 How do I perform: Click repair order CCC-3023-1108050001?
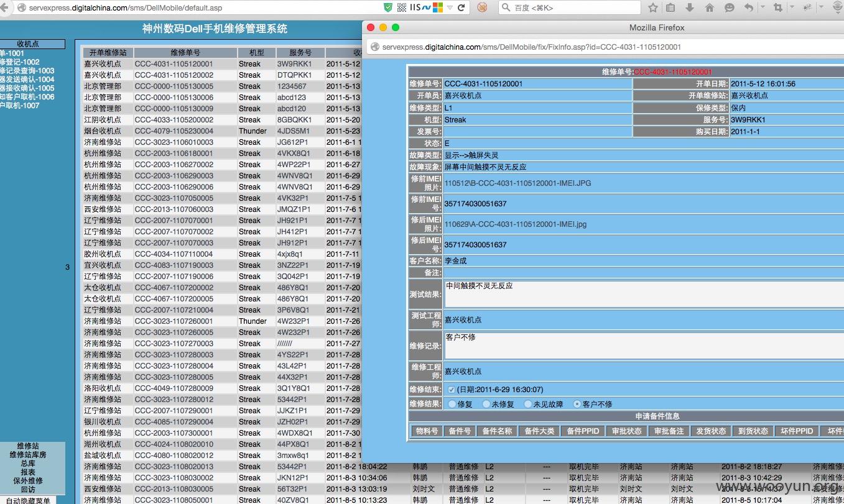pos(174,500)
